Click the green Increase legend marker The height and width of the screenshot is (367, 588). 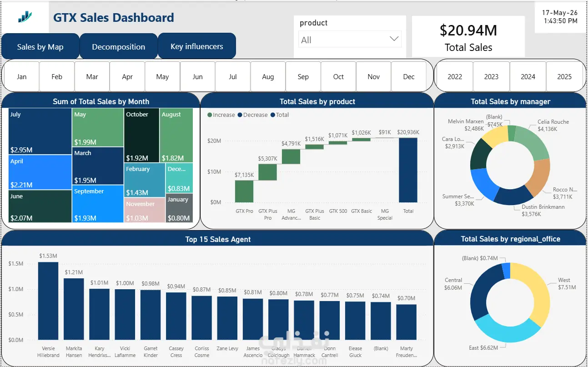coord(210,115)
